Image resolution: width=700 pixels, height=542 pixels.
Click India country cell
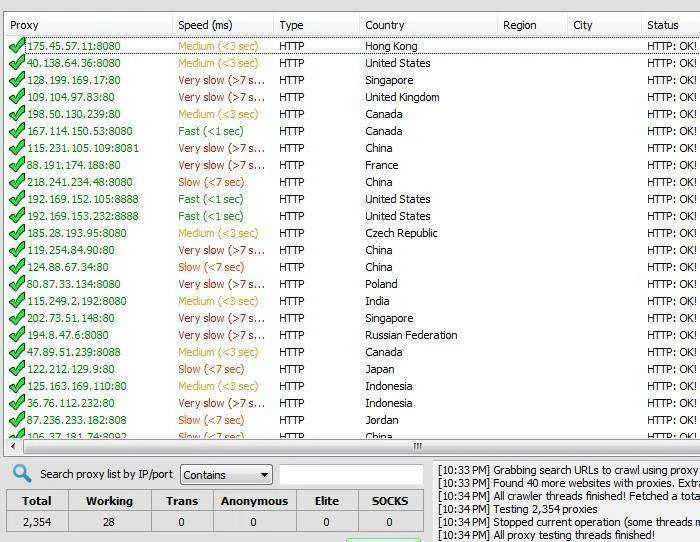point(377,301)
